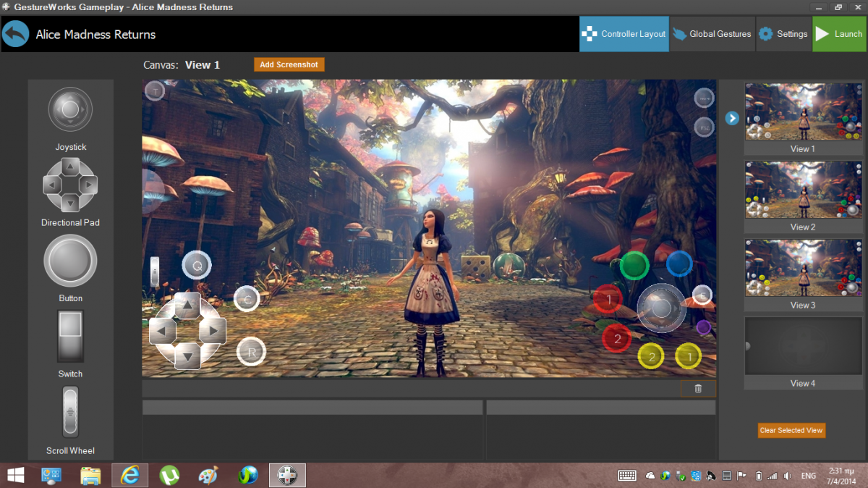Go back with the blue arrow icon
Image resolution: width=868 pixels, height=488 pixels.
point(15,34)
